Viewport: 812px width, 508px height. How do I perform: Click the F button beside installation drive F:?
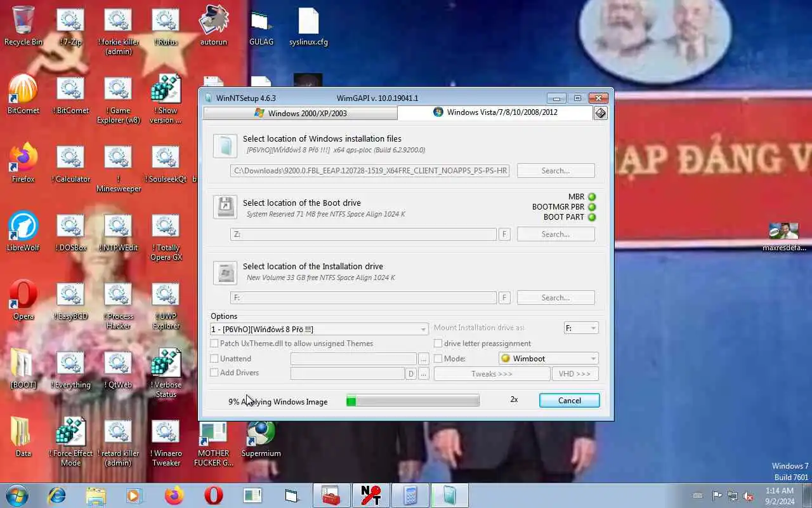tap(504, 298)
